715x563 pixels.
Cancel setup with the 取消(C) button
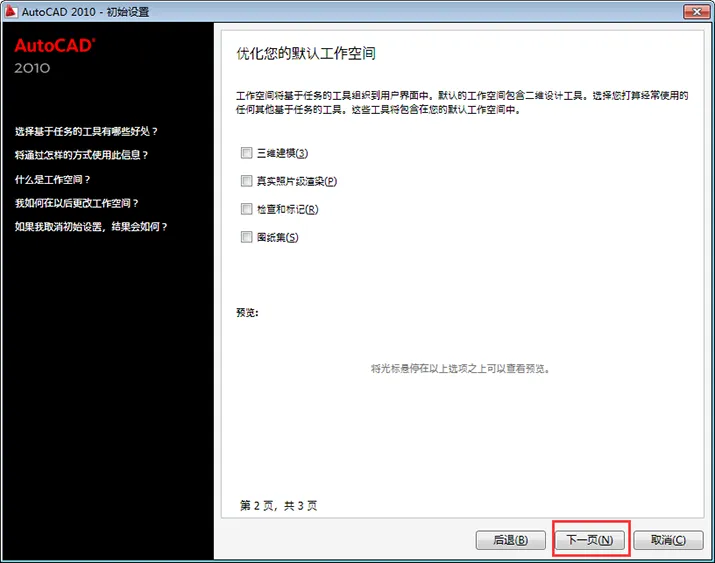(x=668, y=540)
